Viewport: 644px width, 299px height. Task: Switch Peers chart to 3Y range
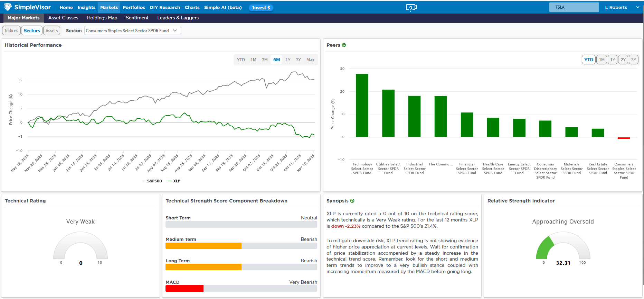coord(633,60)
